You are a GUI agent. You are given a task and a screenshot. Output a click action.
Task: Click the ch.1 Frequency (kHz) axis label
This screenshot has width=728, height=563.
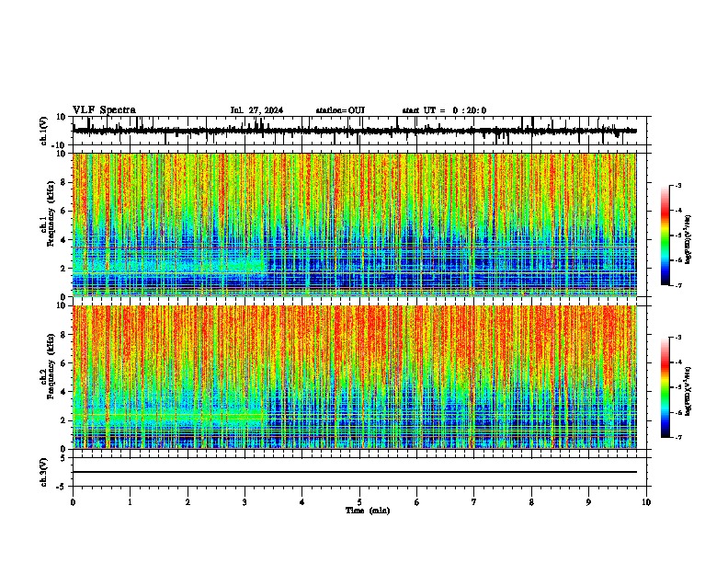click(48, 213)
